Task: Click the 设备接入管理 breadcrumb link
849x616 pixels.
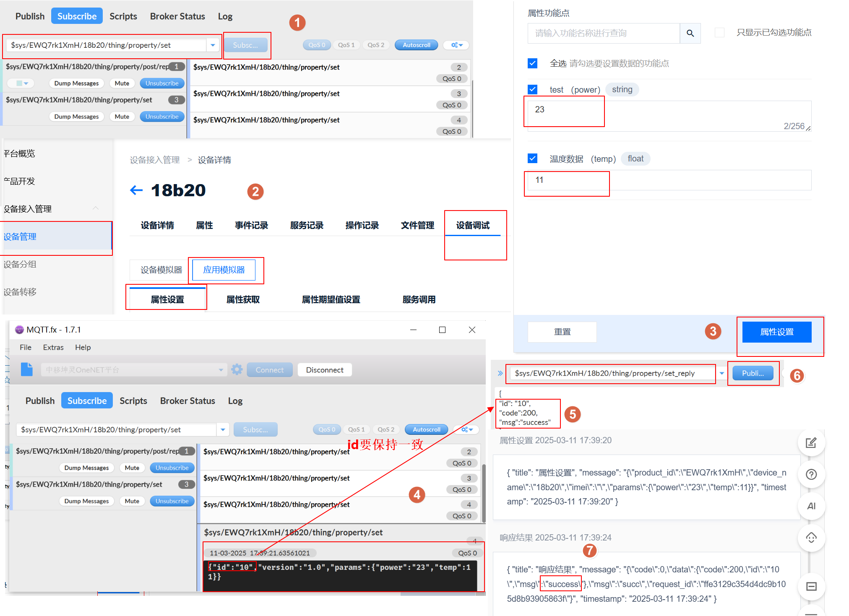Action: pos(154,160)
